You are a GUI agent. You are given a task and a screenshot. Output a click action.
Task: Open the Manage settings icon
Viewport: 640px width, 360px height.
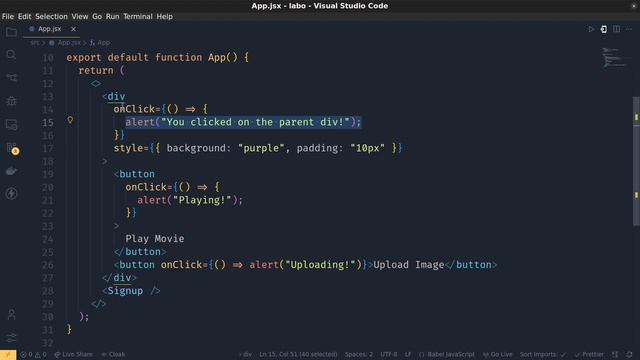pos(11,337)
